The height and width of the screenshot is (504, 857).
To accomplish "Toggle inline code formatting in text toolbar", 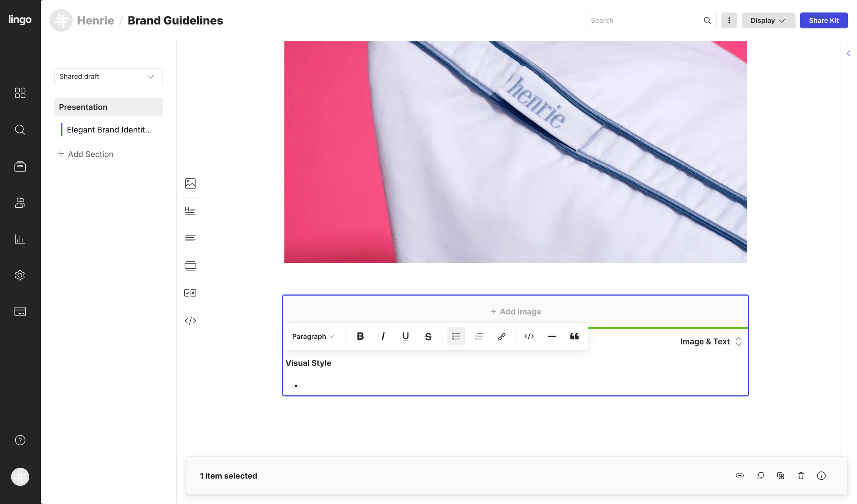I will tap(529, 336).
